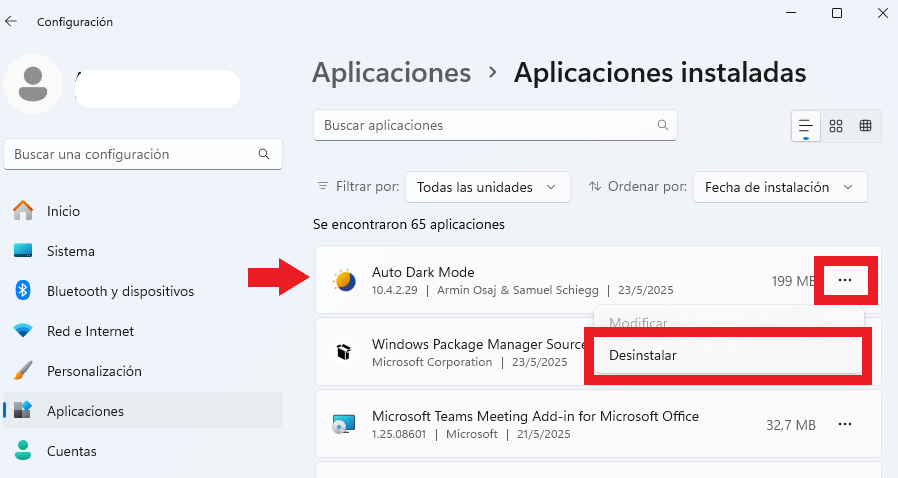Click the search icon in Buscar una configuración

(263, 154)
